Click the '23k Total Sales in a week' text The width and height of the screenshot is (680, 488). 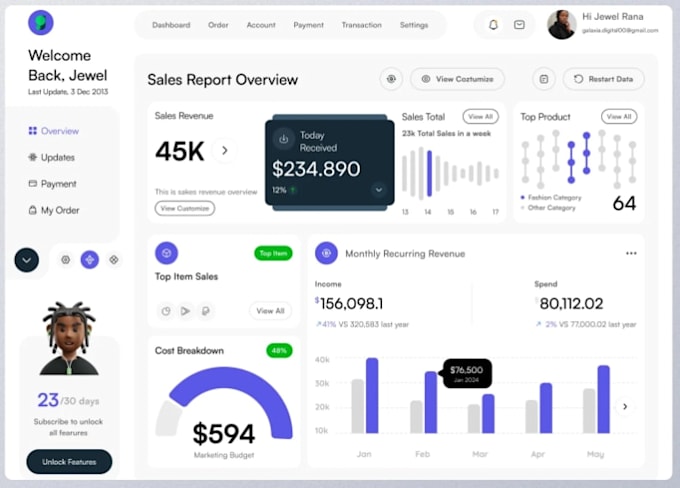coord(446,134)
